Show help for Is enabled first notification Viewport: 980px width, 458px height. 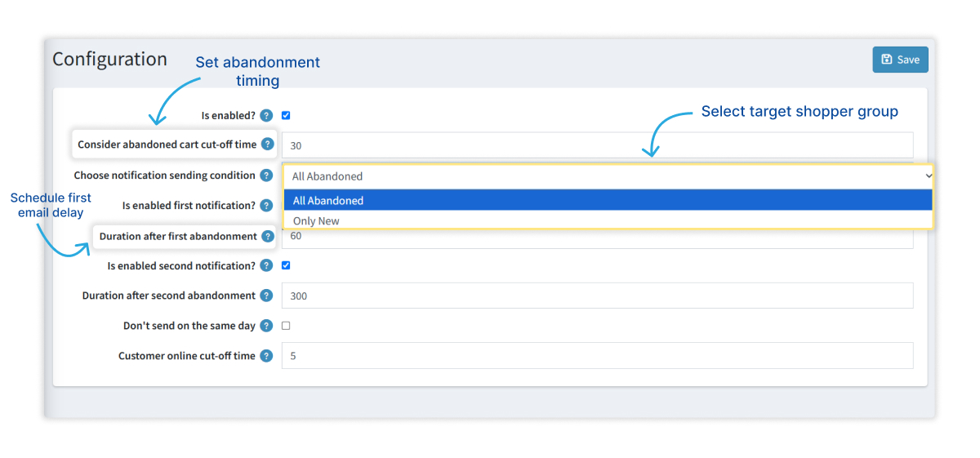pos(266,206)
